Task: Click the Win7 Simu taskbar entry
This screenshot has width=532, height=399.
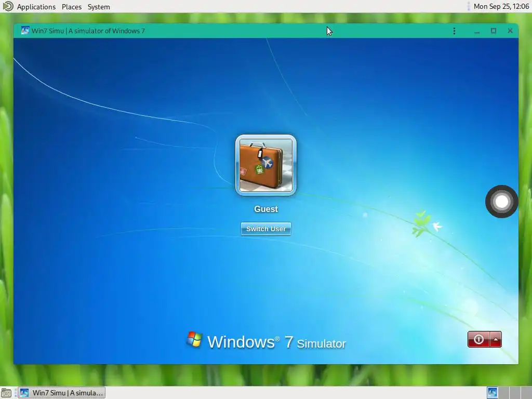Action: [61, 393]
